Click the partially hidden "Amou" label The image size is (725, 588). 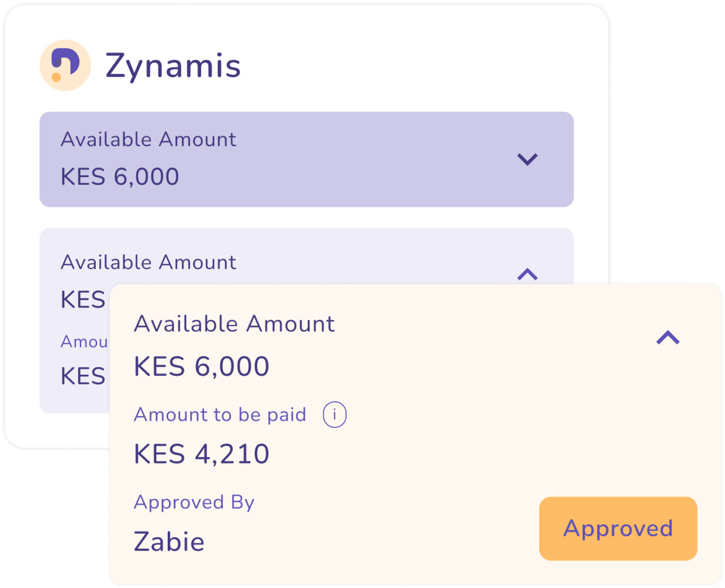84,341
